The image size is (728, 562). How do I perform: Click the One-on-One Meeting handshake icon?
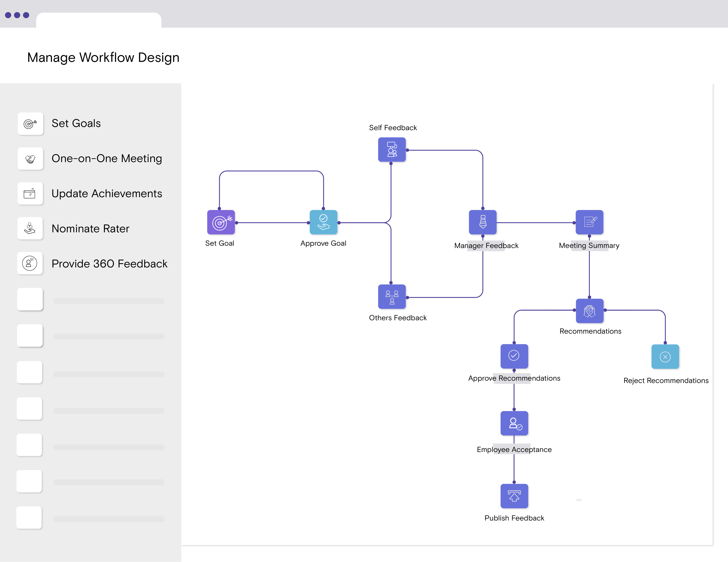click(30, 159)
